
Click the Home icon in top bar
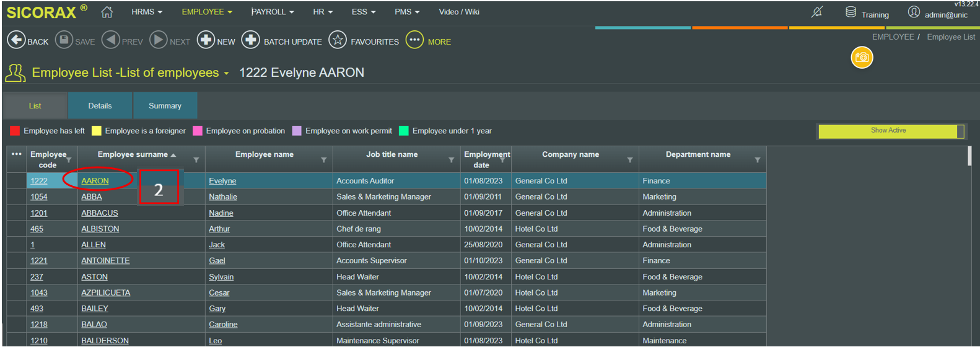(x=107, y=12)
